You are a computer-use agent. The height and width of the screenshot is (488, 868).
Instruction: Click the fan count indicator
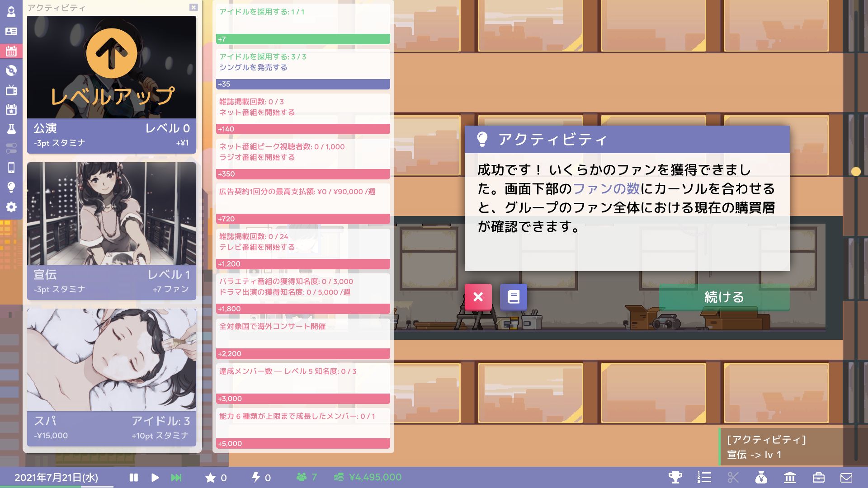tap(307, 477)
